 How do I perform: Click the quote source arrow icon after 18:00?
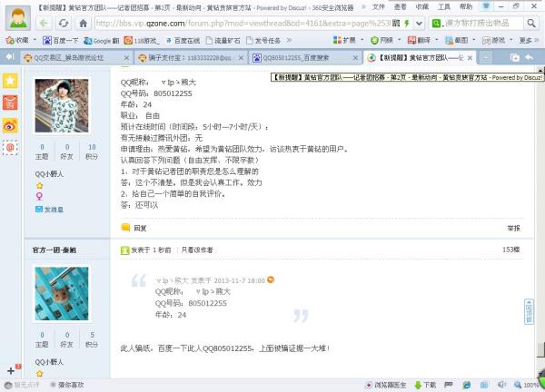point(271,279)
